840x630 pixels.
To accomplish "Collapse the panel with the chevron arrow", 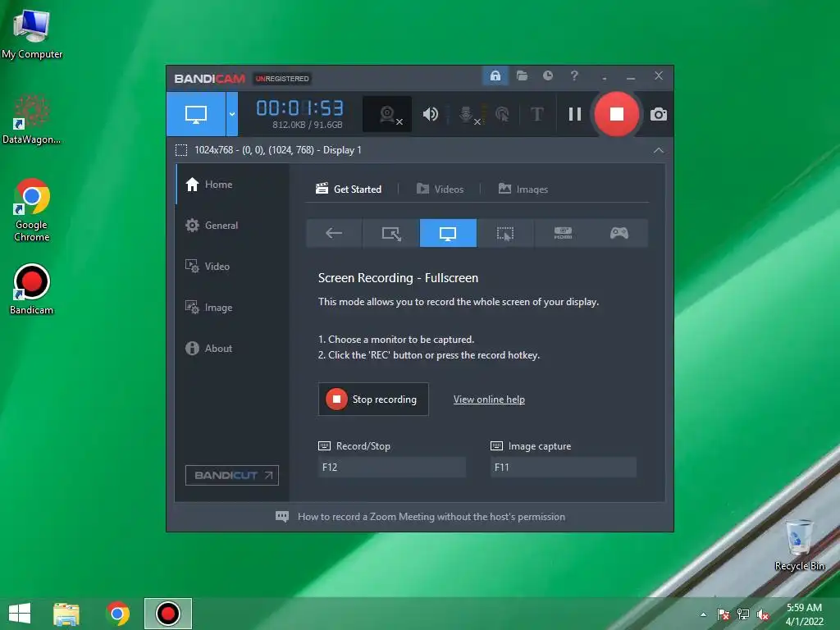I will pos(659,151).
